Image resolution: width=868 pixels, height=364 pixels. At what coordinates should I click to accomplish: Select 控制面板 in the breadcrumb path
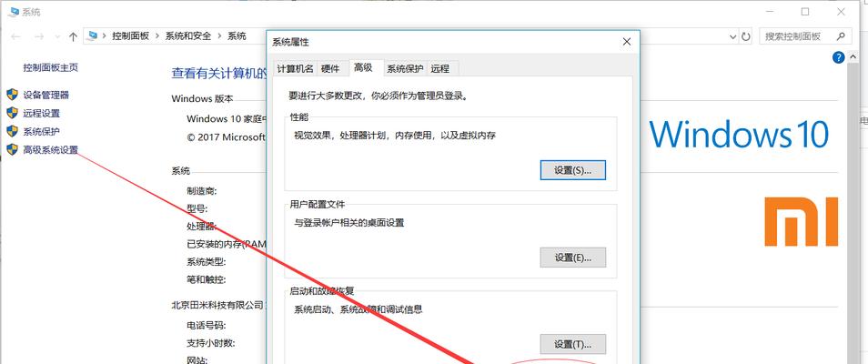(131, 36)
